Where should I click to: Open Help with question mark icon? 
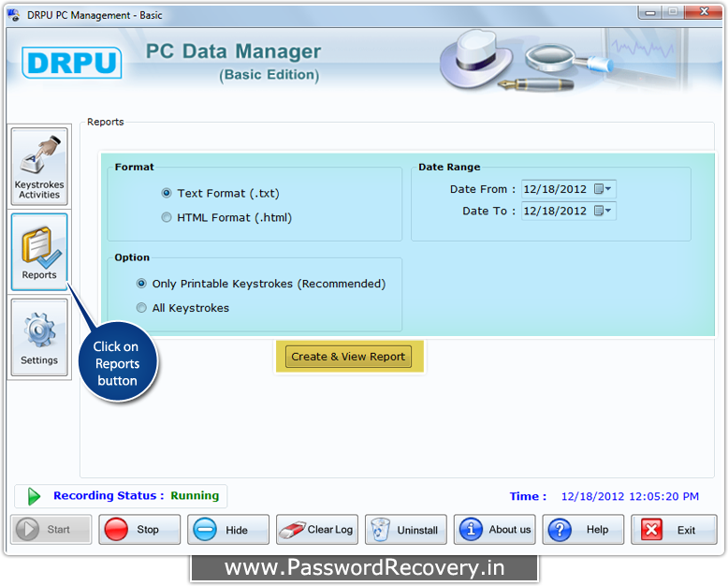pos(560,530)
